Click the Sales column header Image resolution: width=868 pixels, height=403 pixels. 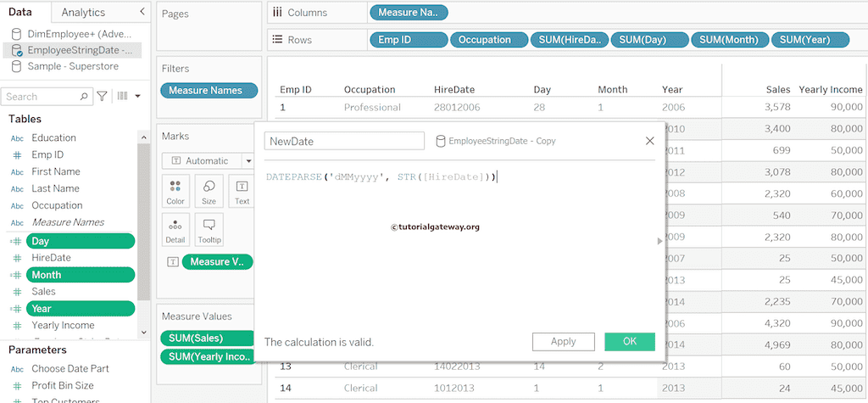tap(778, 89)
